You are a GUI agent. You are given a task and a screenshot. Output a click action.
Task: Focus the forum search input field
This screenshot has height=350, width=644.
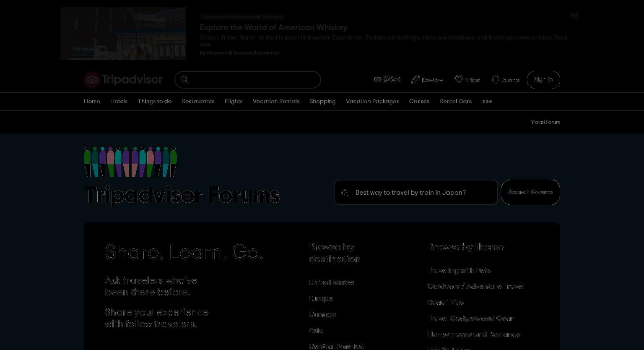click(416, 192)
